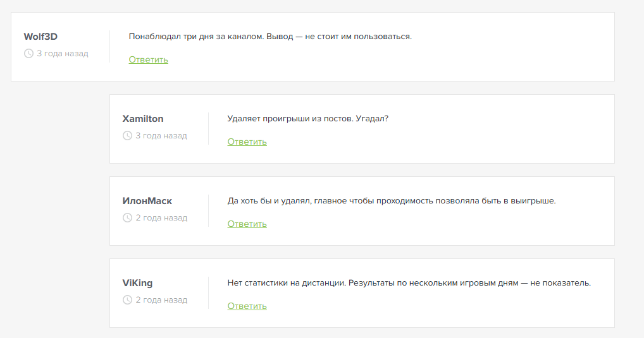Click comment text 'Да хоть бы и удалял'
This screenshot has height=338, width=644.
pyautogui.click(x=391, y=201)
